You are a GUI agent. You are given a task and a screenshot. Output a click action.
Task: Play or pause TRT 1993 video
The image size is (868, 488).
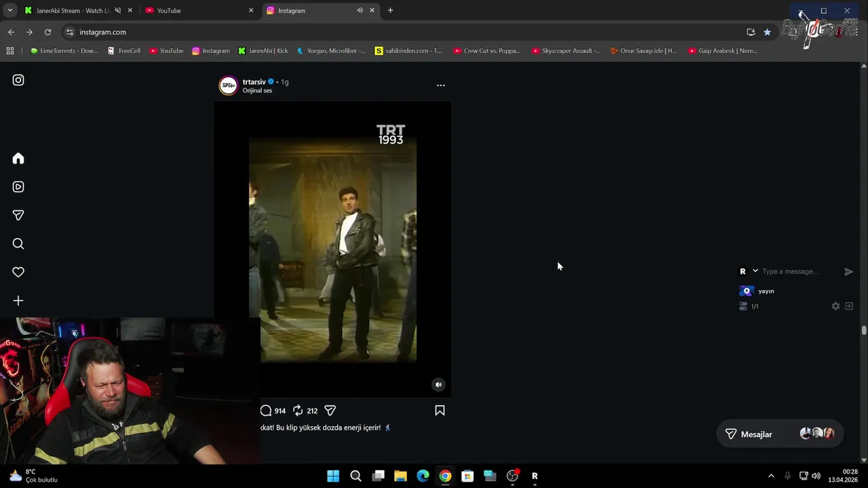pos(332,249)
